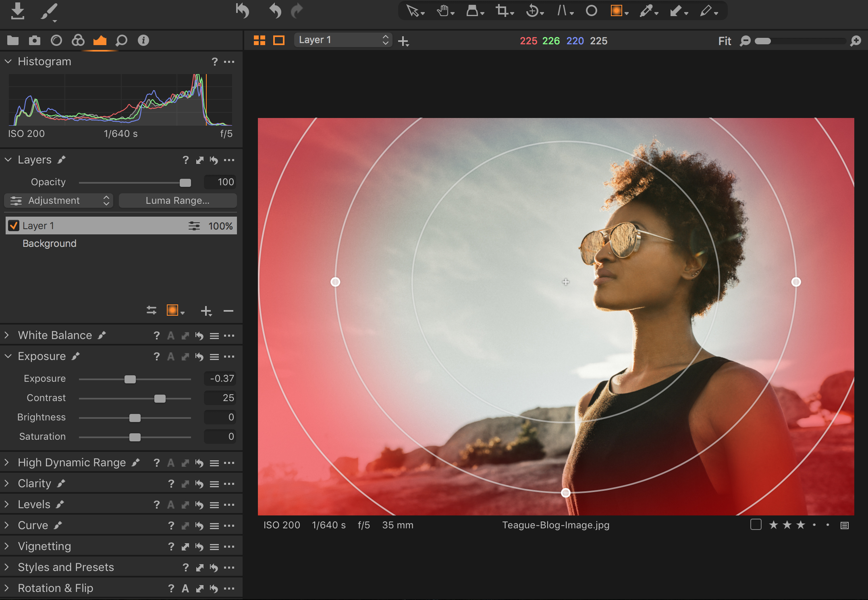Open Histogram panel options menu
This screenshot has width=868, height=600.
(x=229, y=62)
